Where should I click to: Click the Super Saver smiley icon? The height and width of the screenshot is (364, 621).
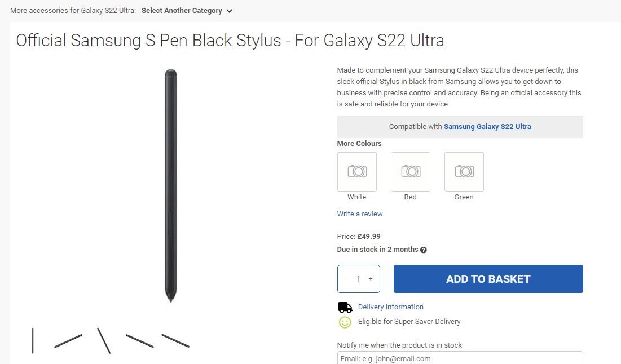(x=345, y=322)
